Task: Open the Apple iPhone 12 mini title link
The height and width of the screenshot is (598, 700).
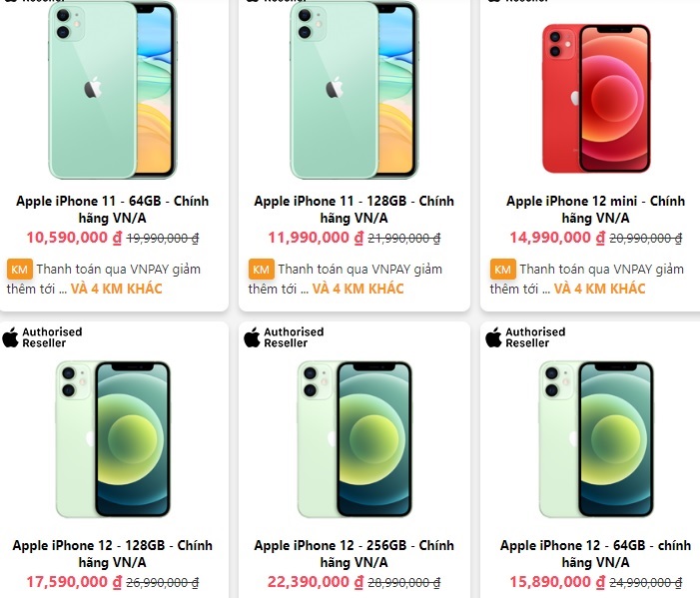Action: click(595, 210)
